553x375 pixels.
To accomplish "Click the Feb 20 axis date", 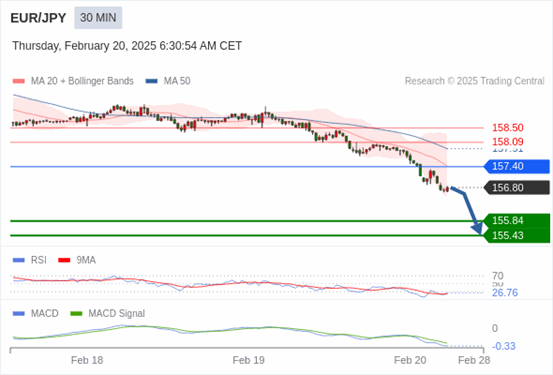I will 410,360.
